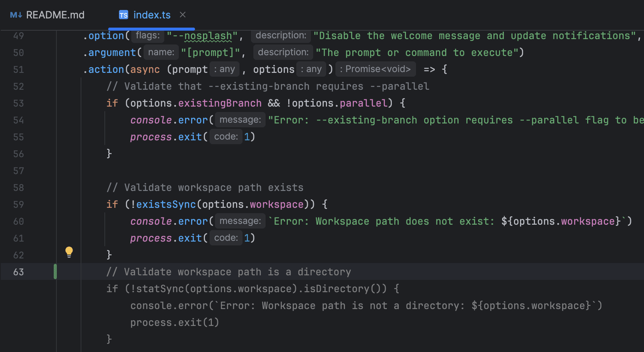Click the yellow lightbulb quick-fix icon
The width and height of the screenshot is (644, 352).
(x=69, y=252)
